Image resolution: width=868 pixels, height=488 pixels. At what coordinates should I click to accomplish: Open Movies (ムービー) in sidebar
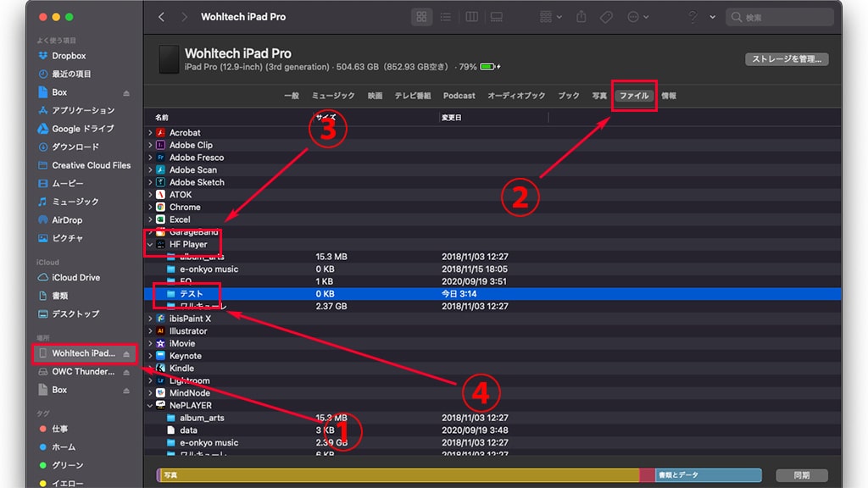click(68, 184)
